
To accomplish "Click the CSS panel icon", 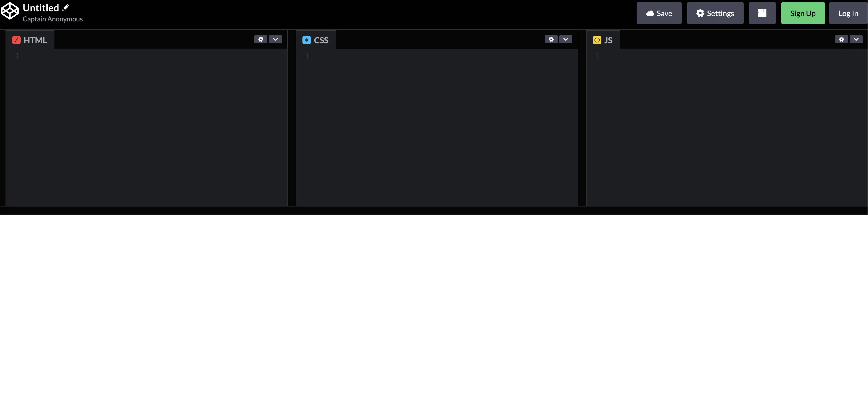I will point(306,39).
